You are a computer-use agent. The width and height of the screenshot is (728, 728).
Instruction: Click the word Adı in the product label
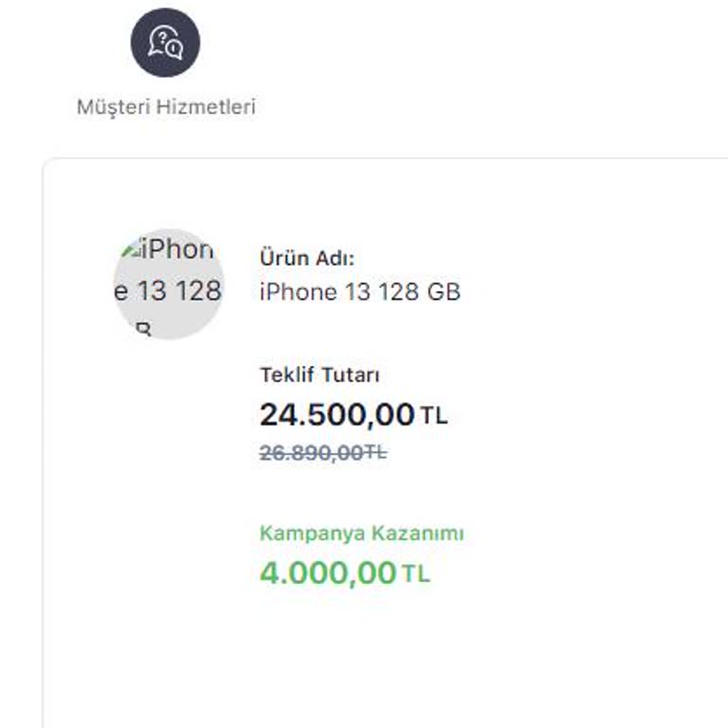tap(337, 257)
